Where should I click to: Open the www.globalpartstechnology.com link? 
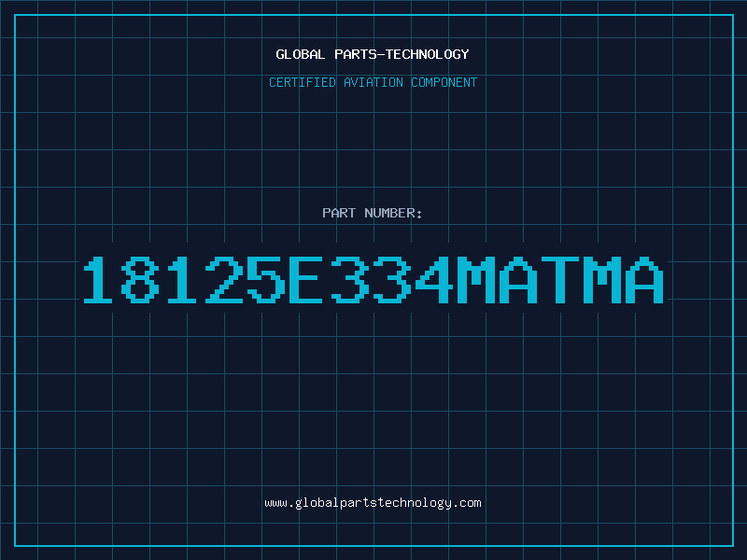(373, 503)
